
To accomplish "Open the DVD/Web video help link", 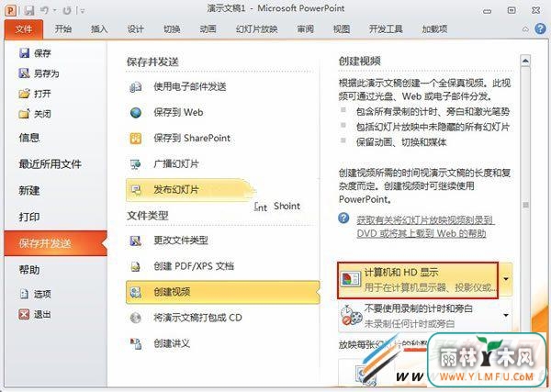I will 425,227.
